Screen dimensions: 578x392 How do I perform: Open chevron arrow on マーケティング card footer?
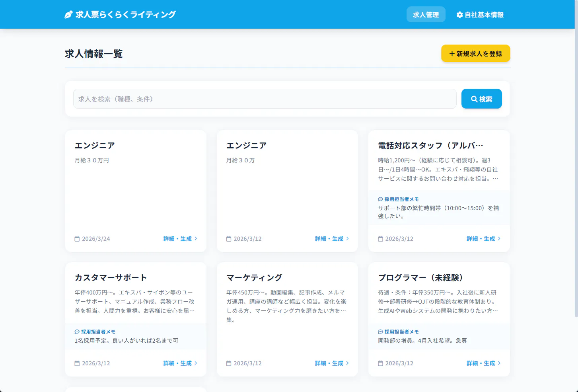[x=347, y=363]
